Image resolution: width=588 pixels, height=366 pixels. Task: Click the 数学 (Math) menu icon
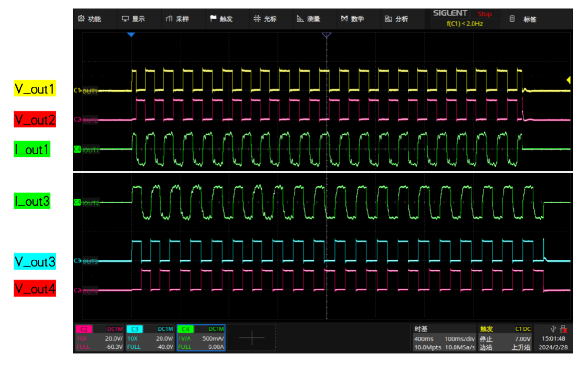click(344, 19)
